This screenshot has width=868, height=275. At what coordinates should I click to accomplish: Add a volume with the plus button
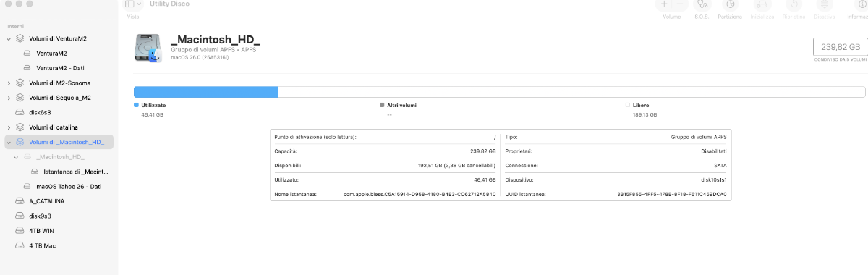[665, 4]
